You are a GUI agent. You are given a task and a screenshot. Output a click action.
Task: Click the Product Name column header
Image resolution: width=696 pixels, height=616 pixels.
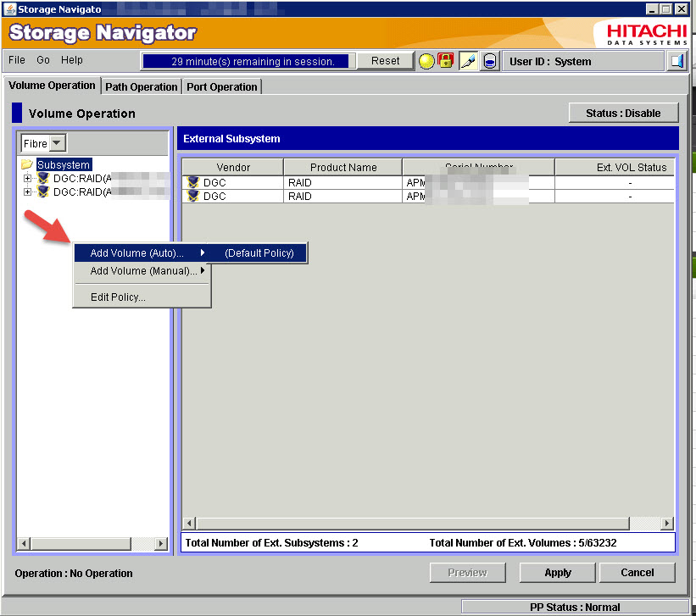[343, 167]
